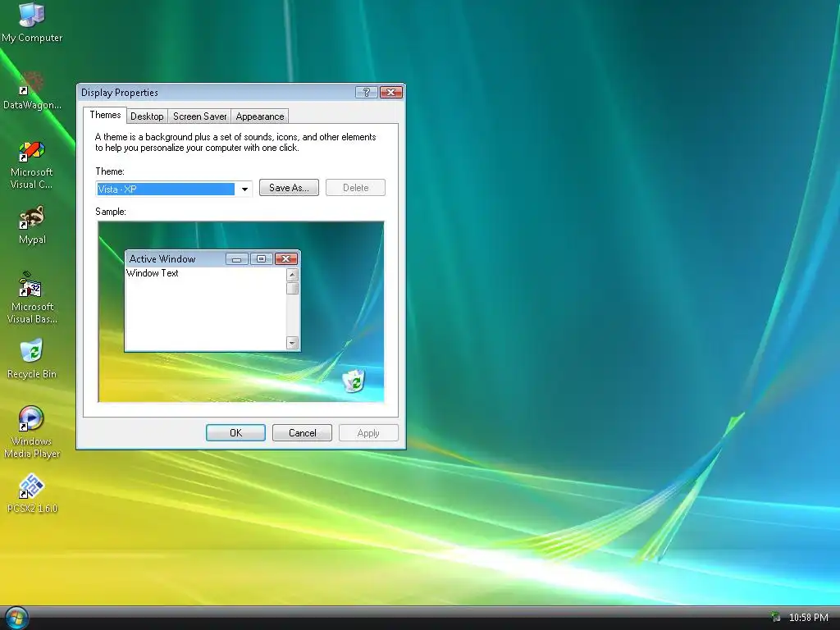Switch to the Appearance tab
The height and width of the screenshot is (630, 840).
click(x=260, y=116)
